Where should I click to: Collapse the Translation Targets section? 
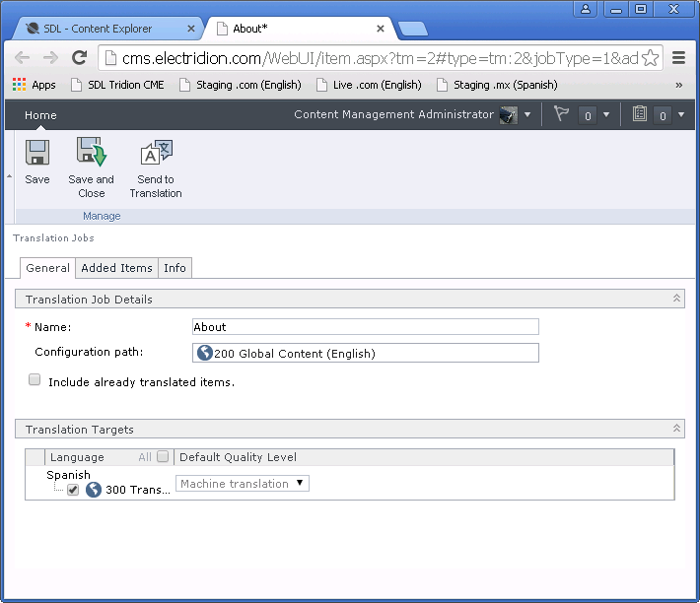676,430
